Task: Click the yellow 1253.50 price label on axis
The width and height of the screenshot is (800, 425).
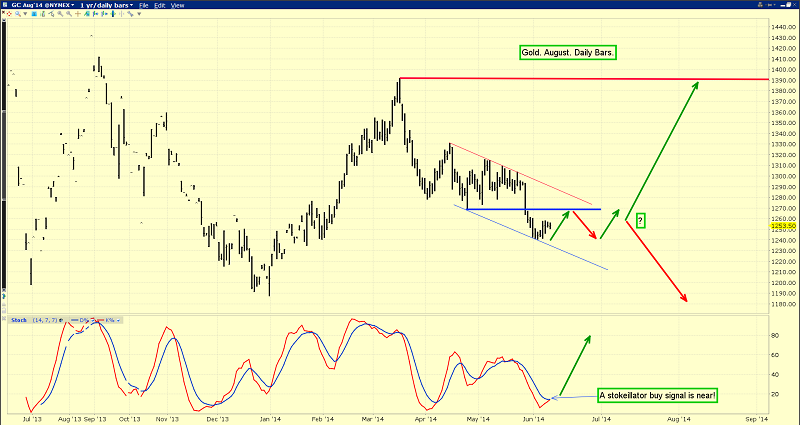Action: 783,226
